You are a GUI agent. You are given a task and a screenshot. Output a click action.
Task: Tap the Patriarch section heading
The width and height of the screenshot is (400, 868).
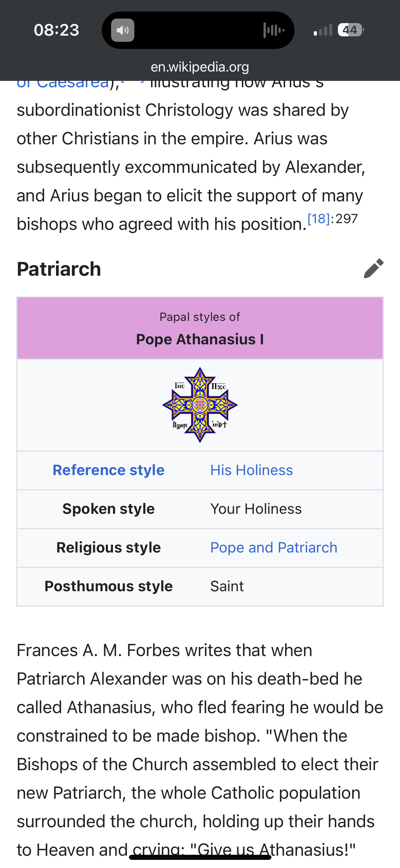tap(59, 269)
